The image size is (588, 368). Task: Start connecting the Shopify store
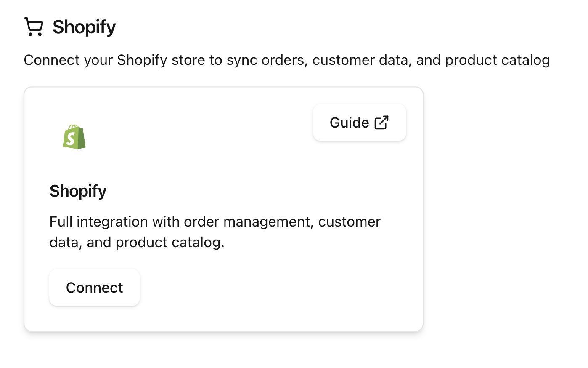point(94,288)
